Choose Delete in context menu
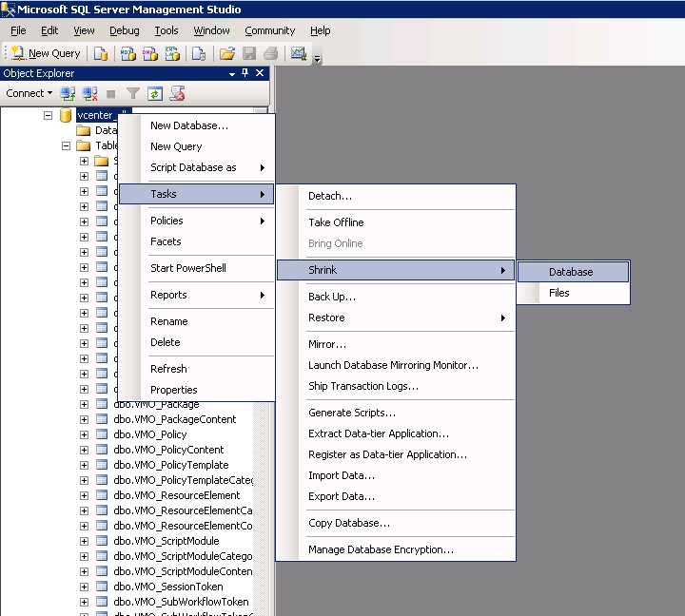The width and height of the screenshot is (685, 616). click(197, 342)
